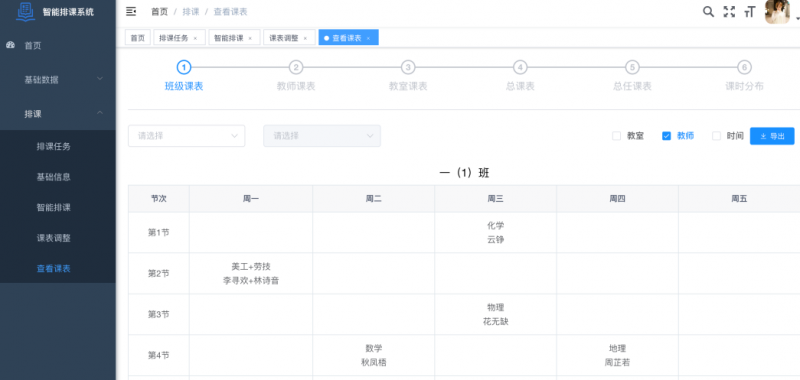Collapse the sidebar with the hamburger icon
Viewport: 800px width, 380px height.
click(x=131, y=12)
